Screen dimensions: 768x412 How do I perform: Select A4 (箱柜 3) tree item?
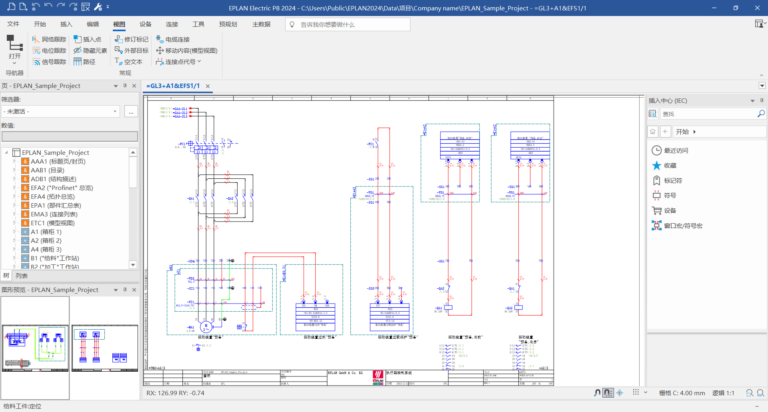click(x=46, y=249)
